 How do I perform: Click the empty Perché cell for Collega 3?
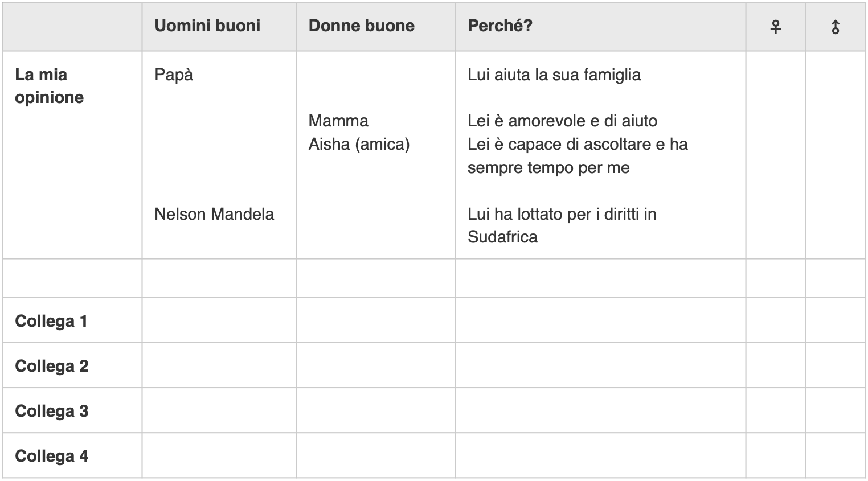click(600, 411)
